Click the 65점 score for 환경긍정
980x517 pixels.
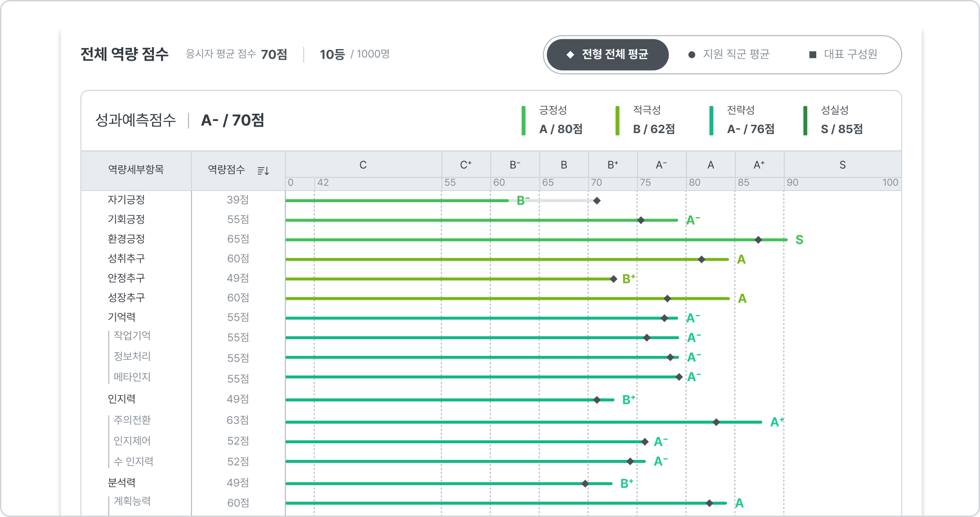pos(238,240)
